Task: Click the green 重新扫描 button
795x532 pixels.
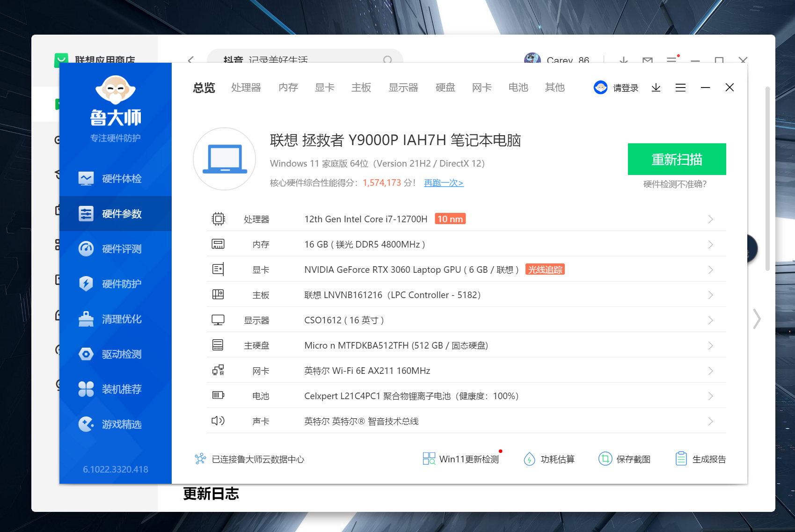Action: [677, 159]
